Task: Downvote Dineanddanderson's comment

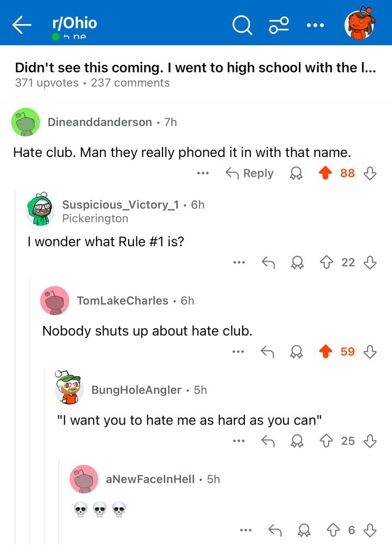Action: (370, 173)
